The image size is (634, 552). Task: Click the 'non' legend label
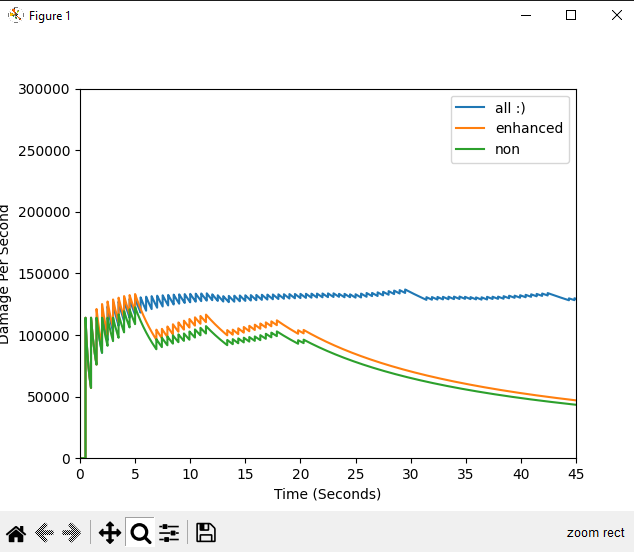pos(507,149)
